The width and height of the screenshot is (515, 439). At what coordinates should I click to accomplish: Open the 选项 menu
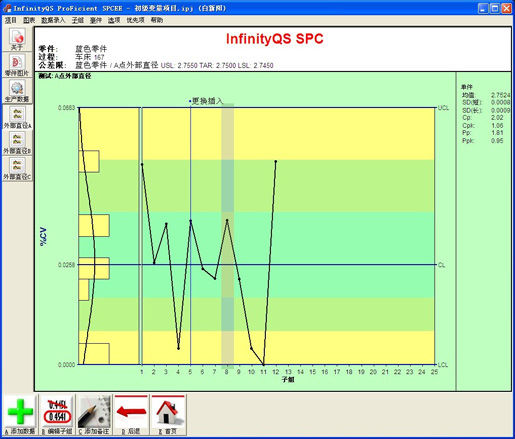[x=114, y=20]
